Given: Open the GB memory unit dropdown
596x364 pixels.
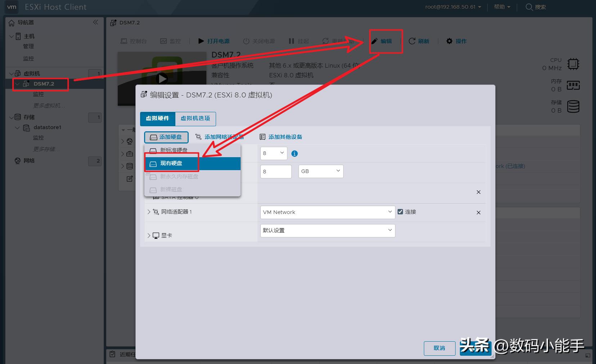Looking at the screenshot, I should click(321, 171).
